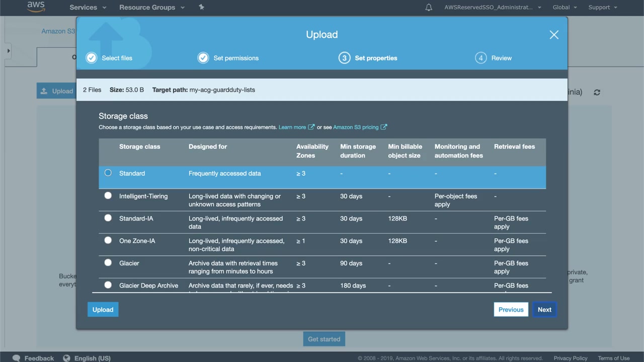Click the Per-object fees apply cell
This screenshot has height=362, width=644.
(456, 200)
